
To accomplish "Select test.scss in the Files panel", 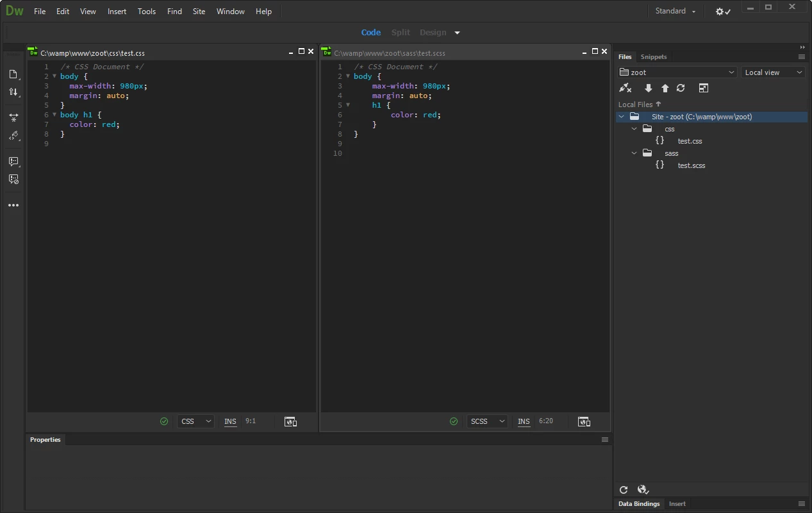I will click(692, 165).
